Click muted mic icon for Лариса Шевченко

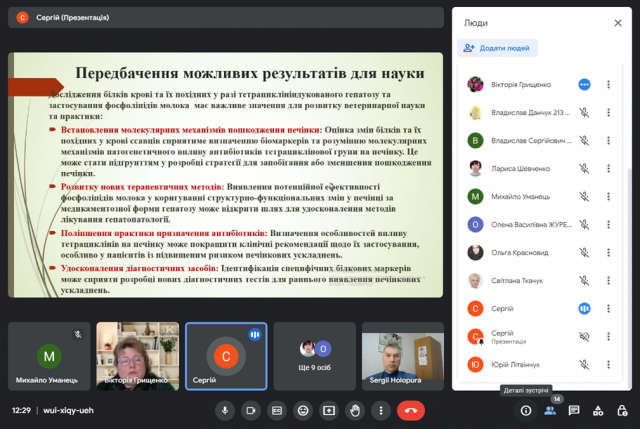click(584, 169)
